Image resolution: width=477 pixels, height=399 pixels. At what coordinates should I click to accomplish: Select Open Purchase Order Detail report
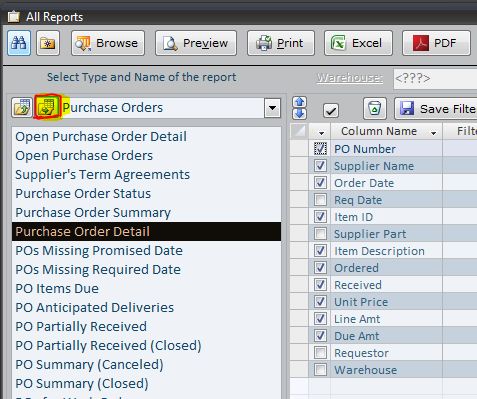146,136
